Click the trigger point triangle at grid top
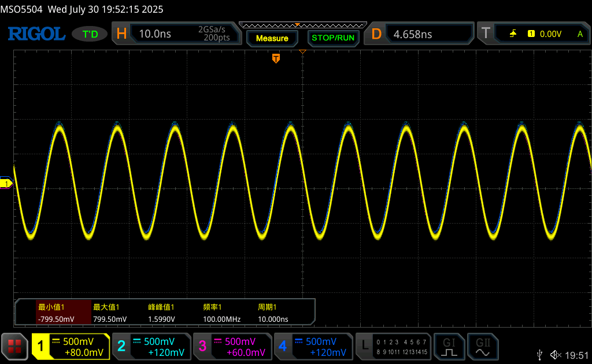Screen dimensions: 592x364 [x=302, y=51]
